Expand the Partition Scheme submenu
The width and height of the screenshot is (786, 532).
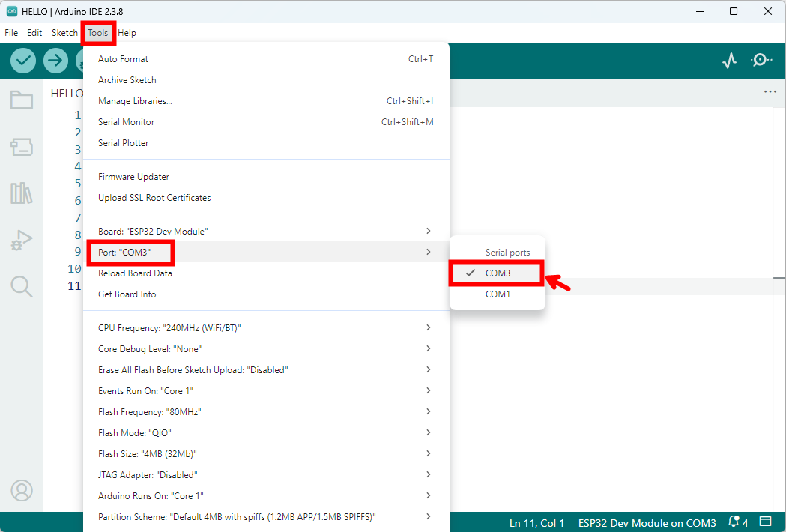pyautogui.click(x=266, y=517)
